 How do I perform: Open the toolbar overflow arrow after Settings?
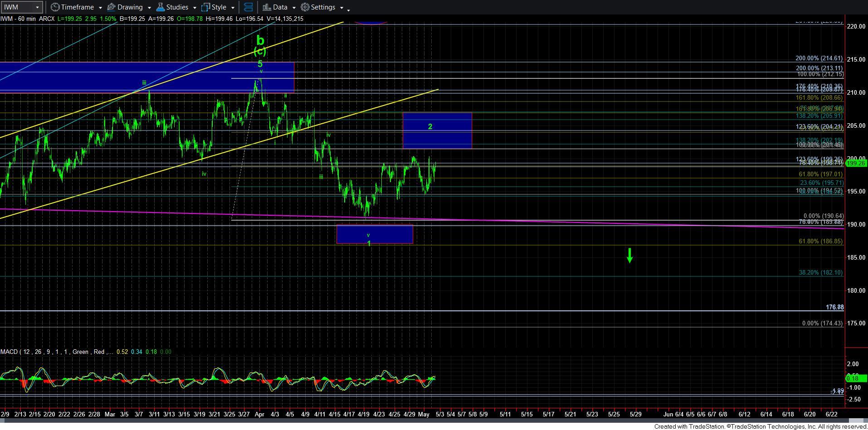(x=348, y=9)
